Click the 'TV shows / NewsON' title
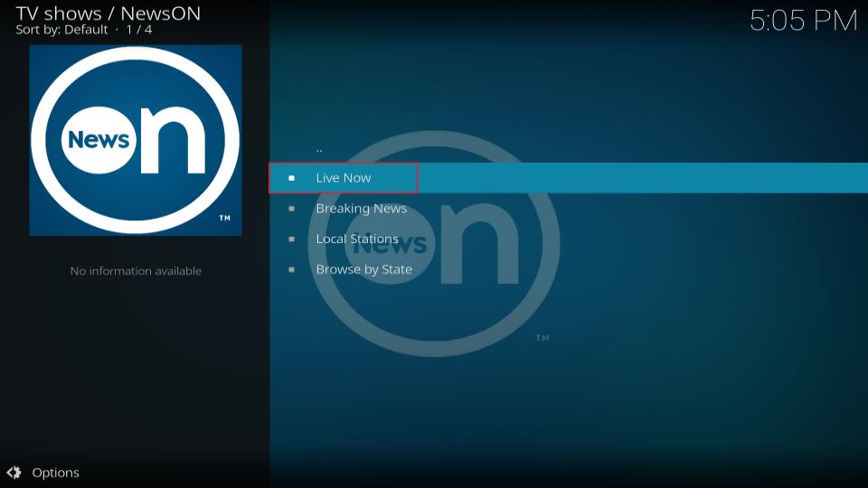Screen dimensions: 868x488 point(108,14)
